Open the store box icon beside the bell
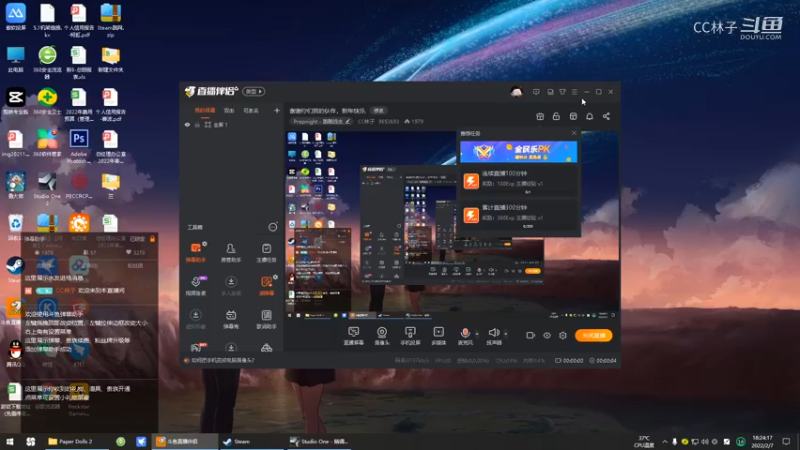800x450 pixels. click(573, 116)
